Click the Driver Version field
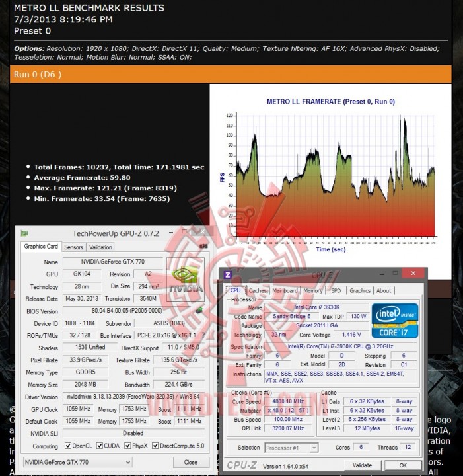This screenshot has height=476, width=463. (133, 397)
